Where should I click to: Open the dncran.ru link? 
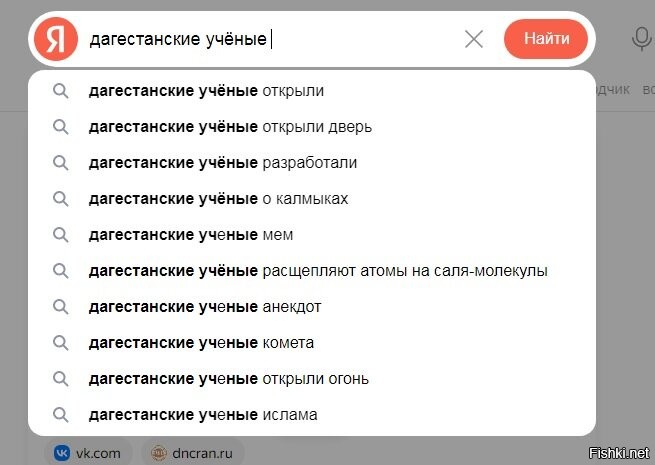click(204, 453)
